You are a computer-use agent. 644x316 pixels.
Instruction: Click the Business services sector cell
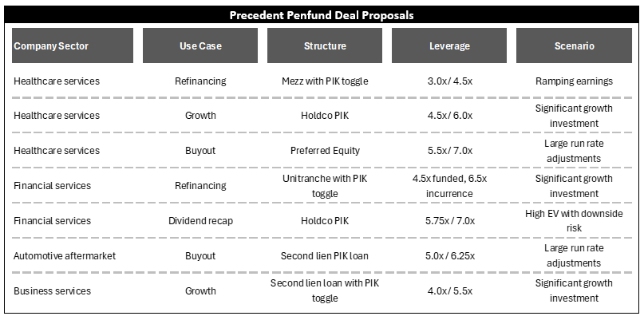[x=53, y=291]
